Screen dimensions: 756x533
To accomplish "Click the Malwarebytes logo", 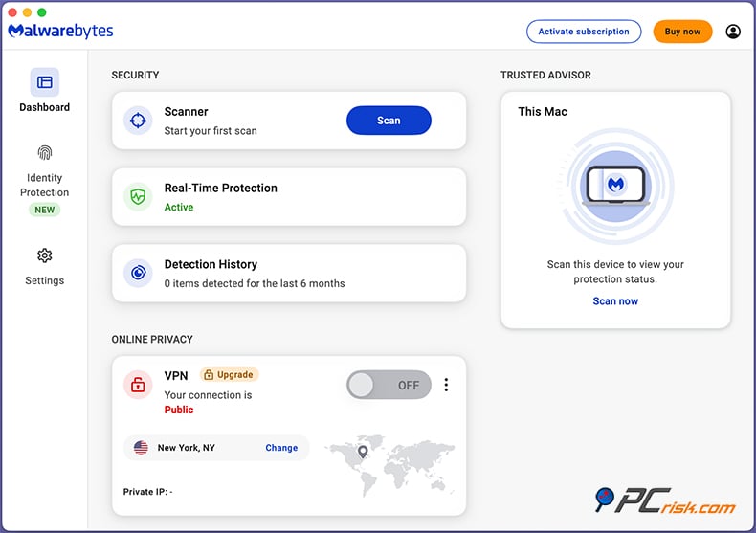I will point(60,31).
